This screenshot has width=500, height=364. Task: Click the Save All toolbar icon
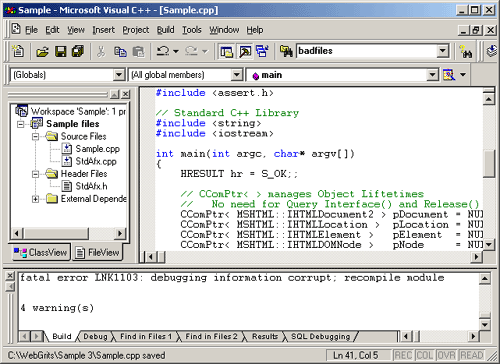(78, 51)
